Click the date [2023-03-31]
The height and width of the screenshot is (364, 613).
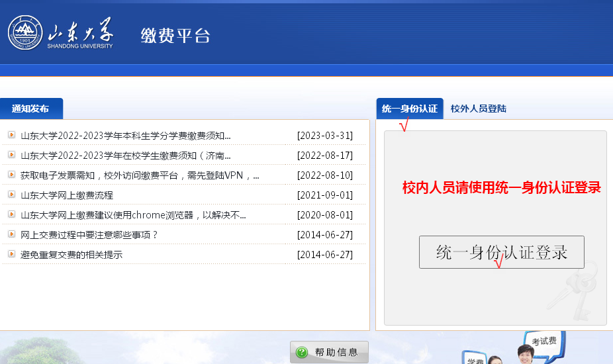(x=325, y=136)
